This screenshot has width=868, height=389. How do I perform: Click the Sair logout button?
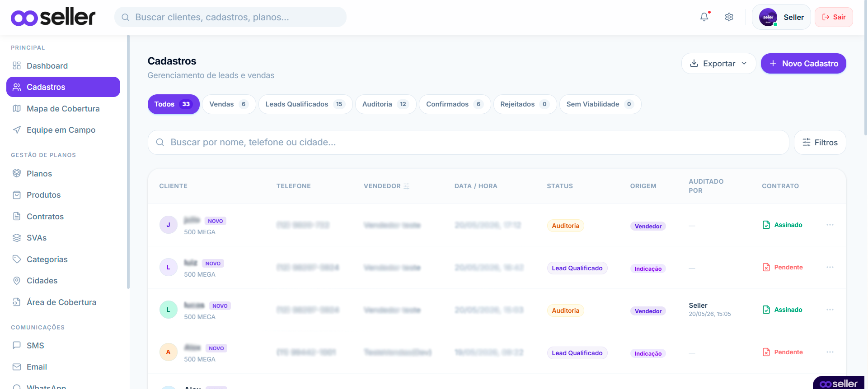[x=834, y=17]
